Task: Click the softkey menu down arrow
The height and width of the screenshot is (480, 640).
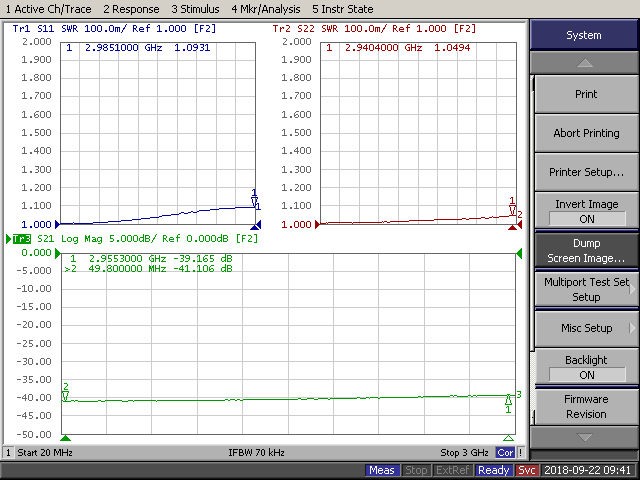Action: click(x=584, y=437)
